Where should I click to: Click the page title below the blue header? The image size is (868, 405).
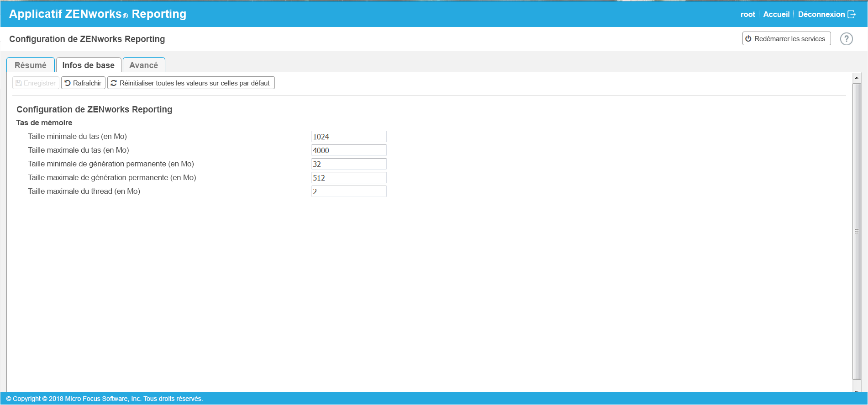click(87, 39)
